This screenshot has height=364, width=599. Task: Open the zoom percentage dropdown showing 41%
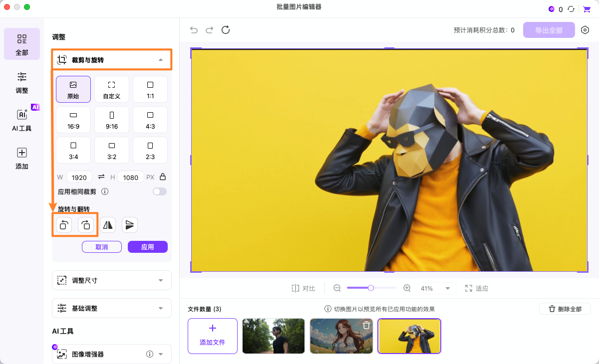[x=436, y=288]
